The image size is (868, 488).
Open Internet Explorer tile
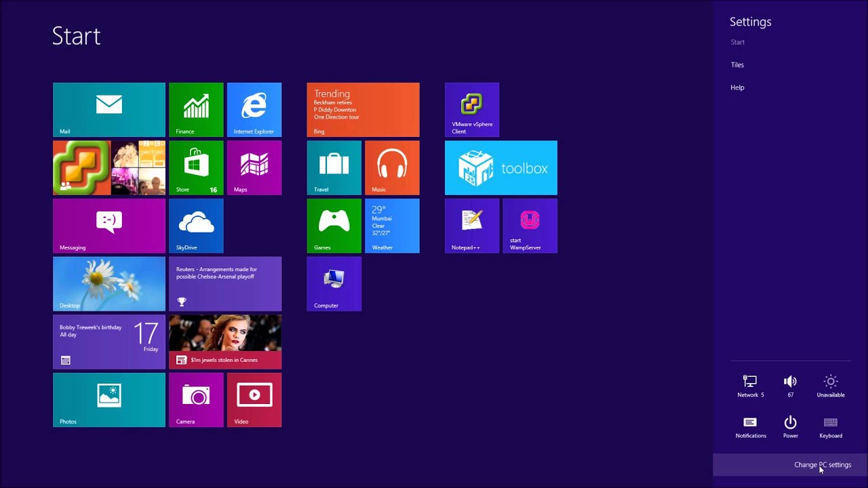[254, 110]
